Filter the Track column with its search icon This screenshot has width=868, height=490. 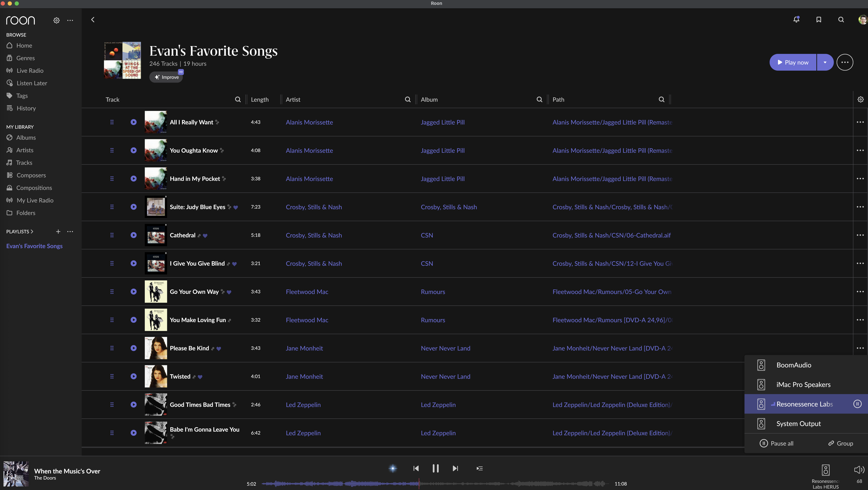point(238,99)
